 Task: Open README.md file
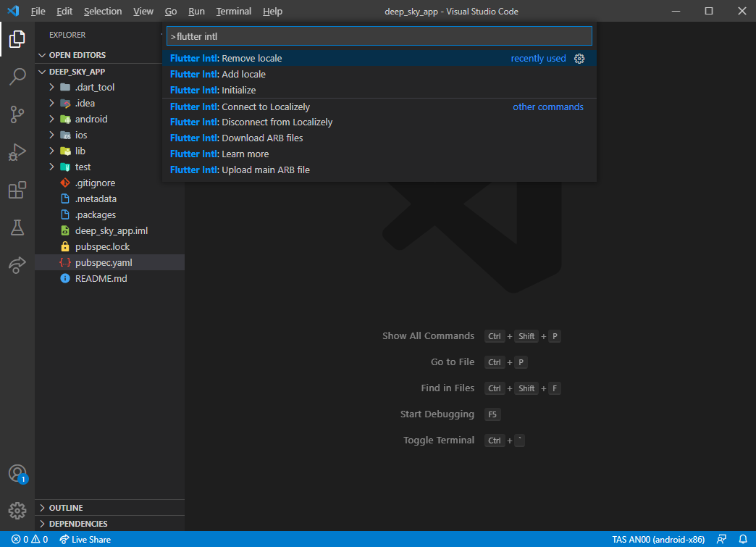[110, 278]
